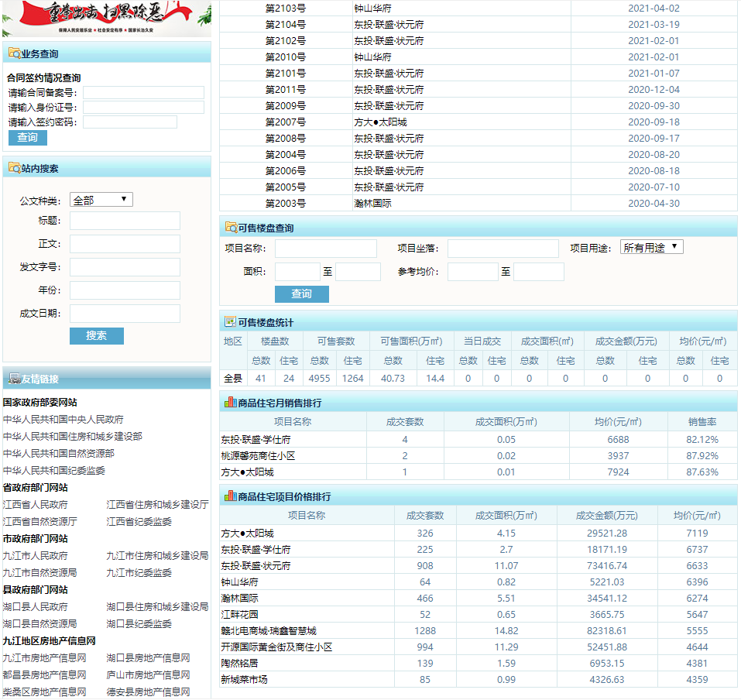Expand the 项目用途 dropdown showing 所有用途
The image size is (741, 700).
click(x=651, y=247)
